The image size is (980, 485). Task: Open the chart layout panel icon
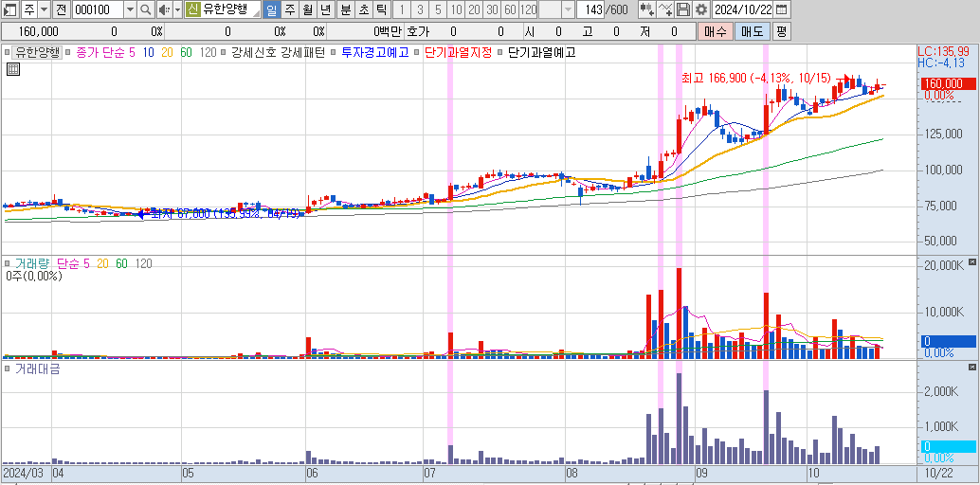coord(10,9)
